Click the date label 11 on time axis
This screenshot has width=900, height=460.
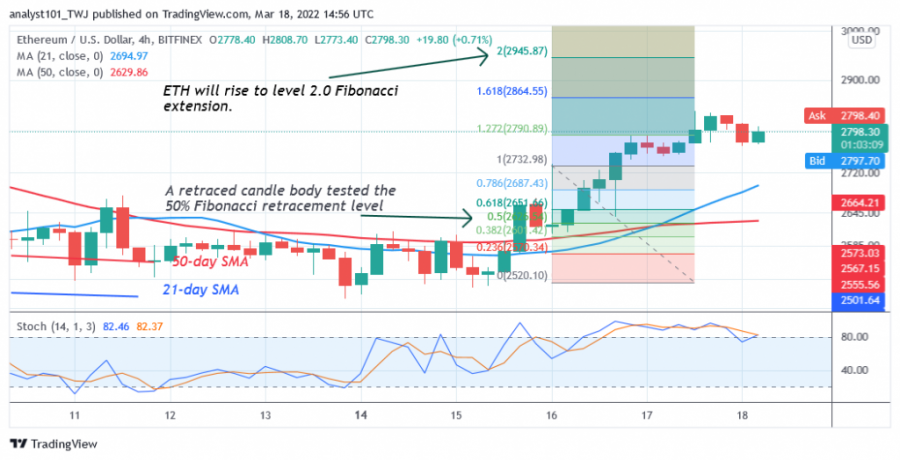(x=74, y=415)
